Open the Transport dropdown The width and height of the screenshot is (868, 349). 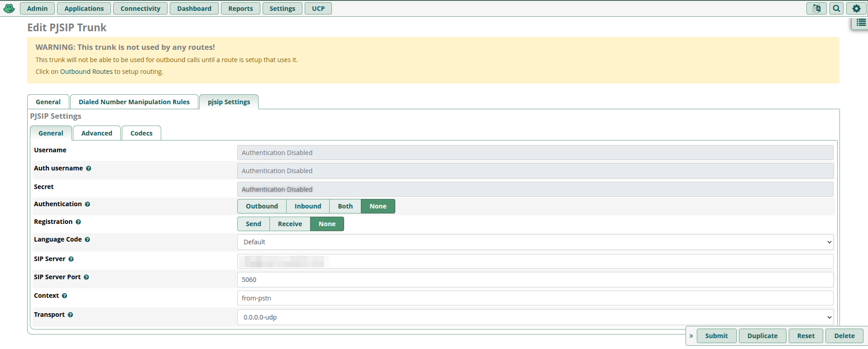[x=535, y=317]
